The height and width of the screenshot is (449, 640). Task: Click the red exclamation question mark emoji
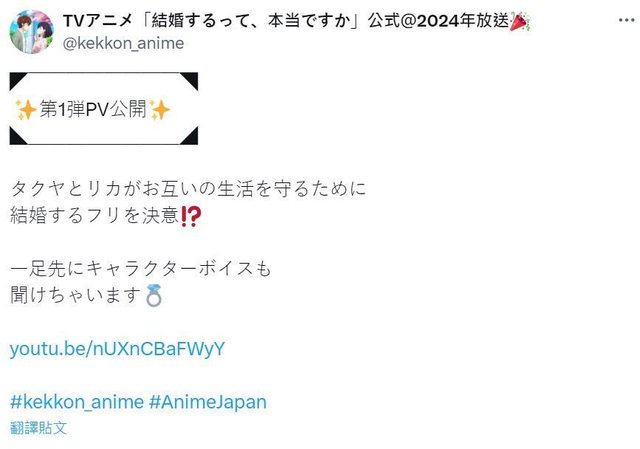191,217
